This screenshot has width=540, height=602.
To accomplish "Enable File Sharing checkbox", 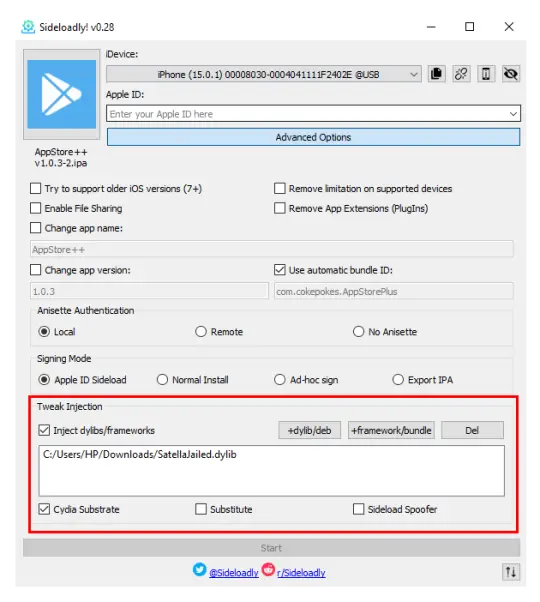I will (x=36, y=208).
